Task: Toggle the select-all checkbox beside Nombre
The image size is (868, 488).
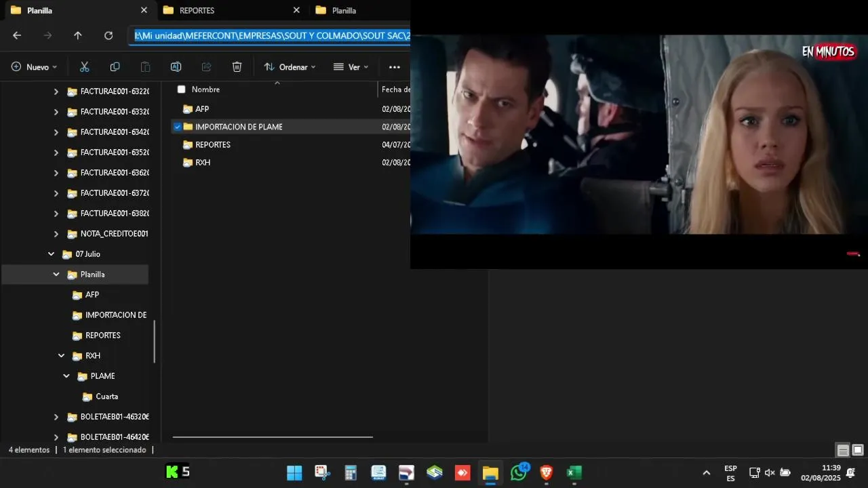Action: [181, 89]
